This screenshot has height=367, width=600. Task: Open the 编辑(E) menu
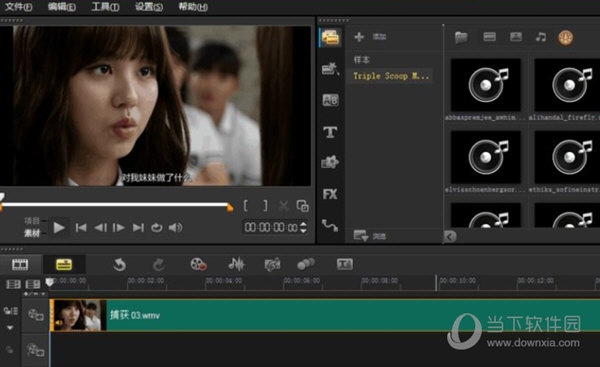(x=62, y=7)
